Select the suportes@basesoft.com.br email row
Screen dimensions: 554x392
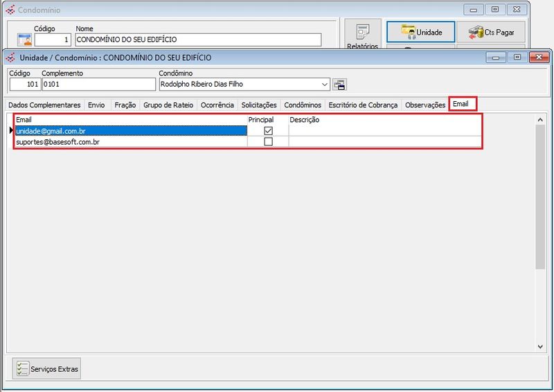coord(130,142)
